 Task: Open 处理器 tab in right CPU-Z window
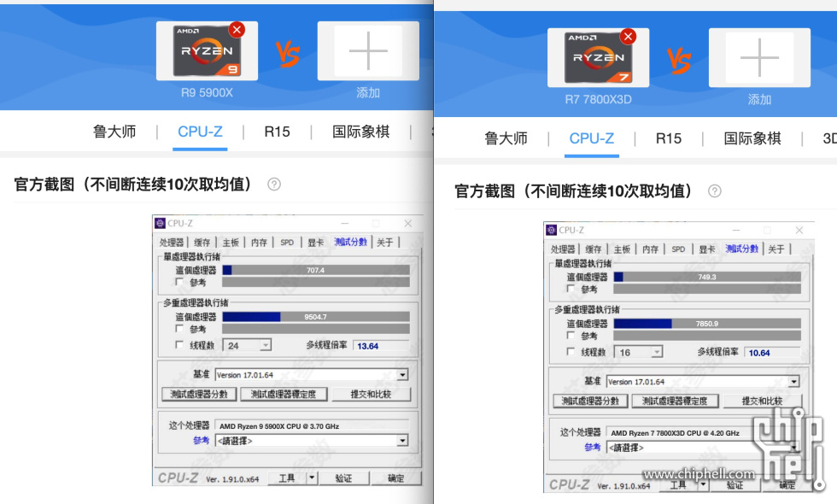(x=563, y=249)
